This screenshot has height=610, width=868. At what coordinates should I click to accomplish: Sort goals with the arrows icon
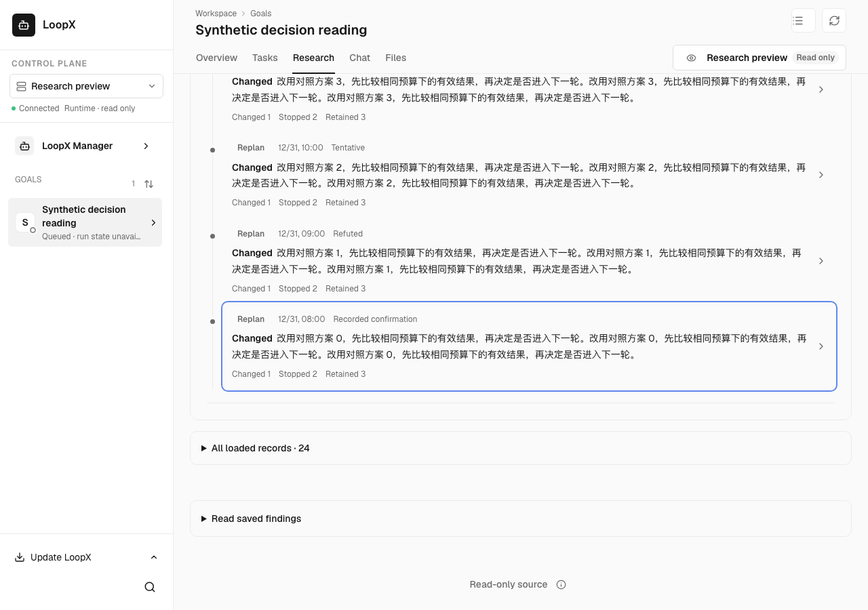[149, 184]
